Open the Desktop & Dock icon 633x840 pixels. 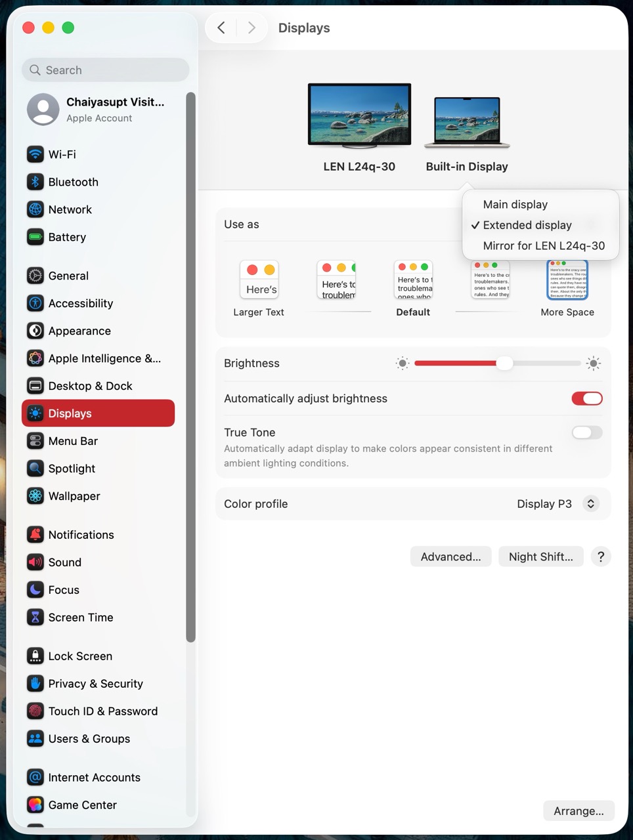pos(35,386)
